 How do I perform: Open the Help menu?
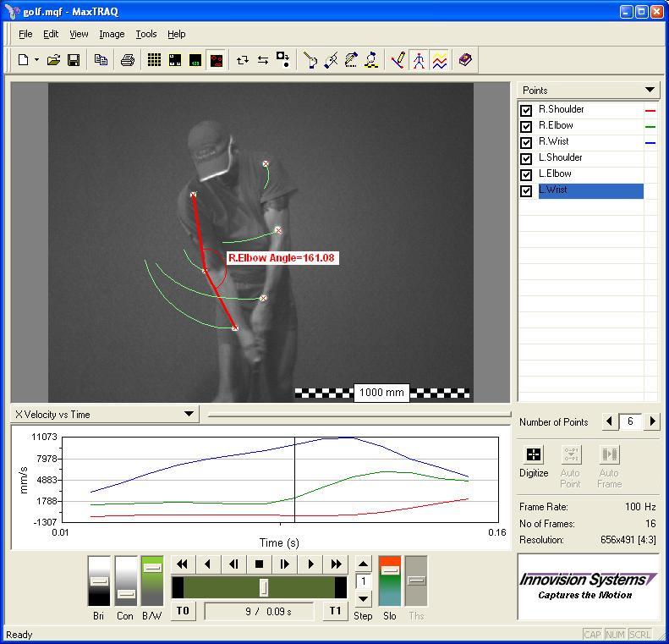(x=176, y=34)
